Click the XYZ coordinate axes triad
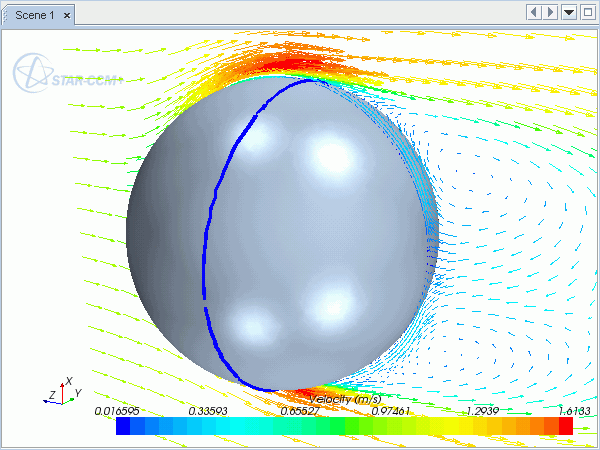 63,392
